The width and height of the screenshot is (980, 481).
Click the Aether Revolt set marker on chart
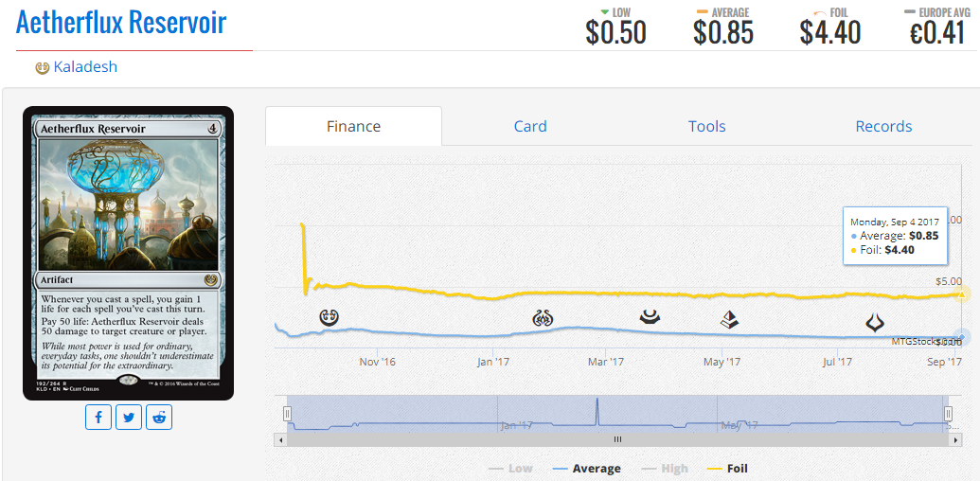[542, 318]
